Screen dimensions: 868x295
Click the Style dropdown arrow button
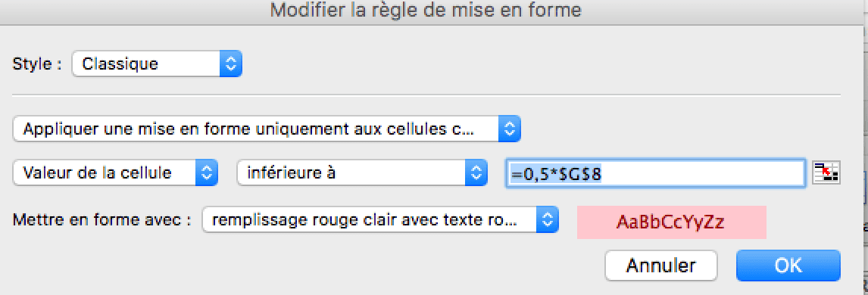(x=231, y=64)
